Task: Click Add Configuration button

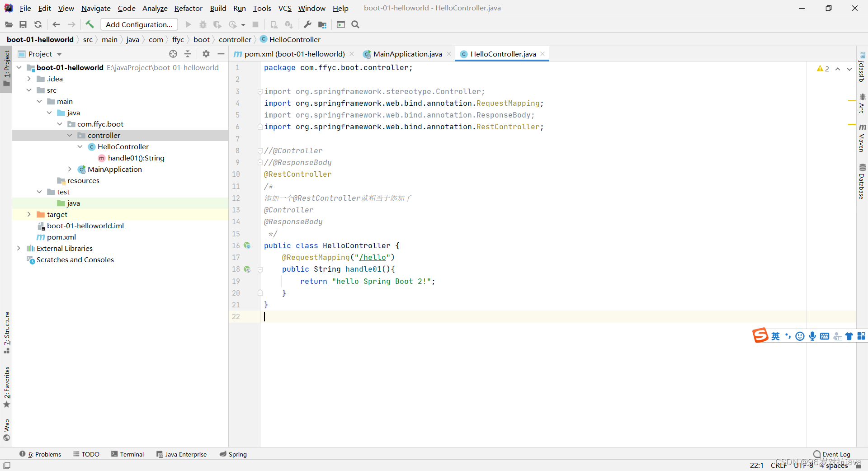Action: [x=139, y=24]
